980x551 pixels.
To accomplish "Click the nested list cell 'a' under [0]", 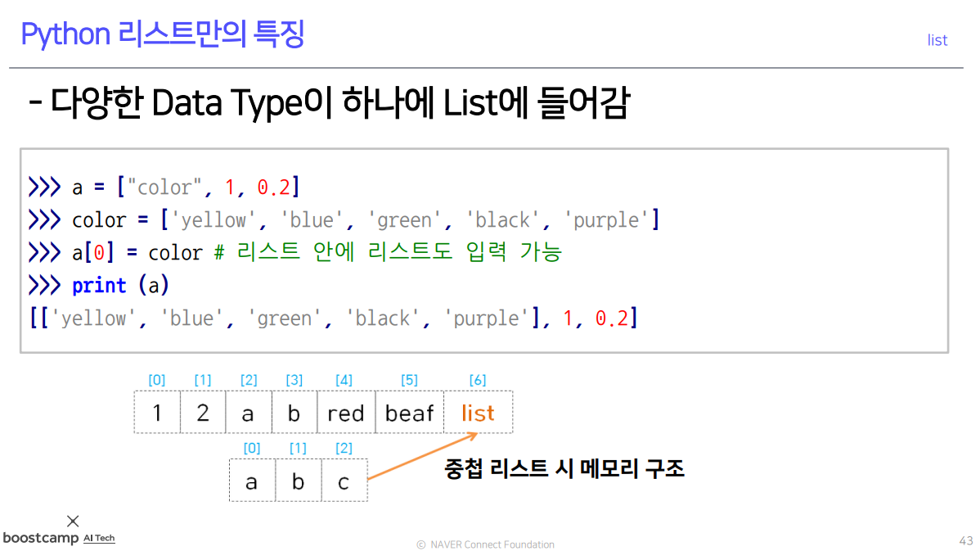I will (x=252, y=481).
